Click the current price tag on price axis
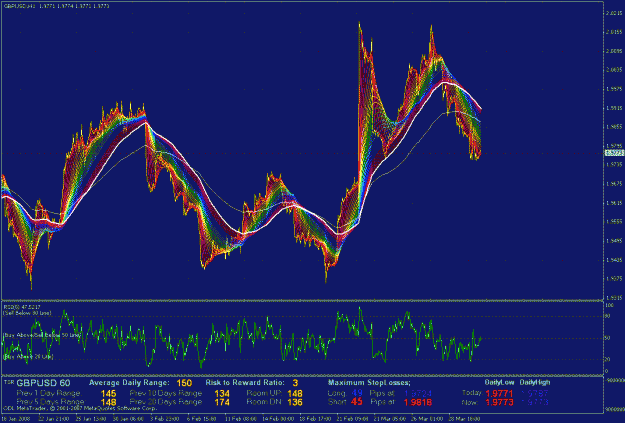Viewport: 625px width, 423px height. (615, 153)
